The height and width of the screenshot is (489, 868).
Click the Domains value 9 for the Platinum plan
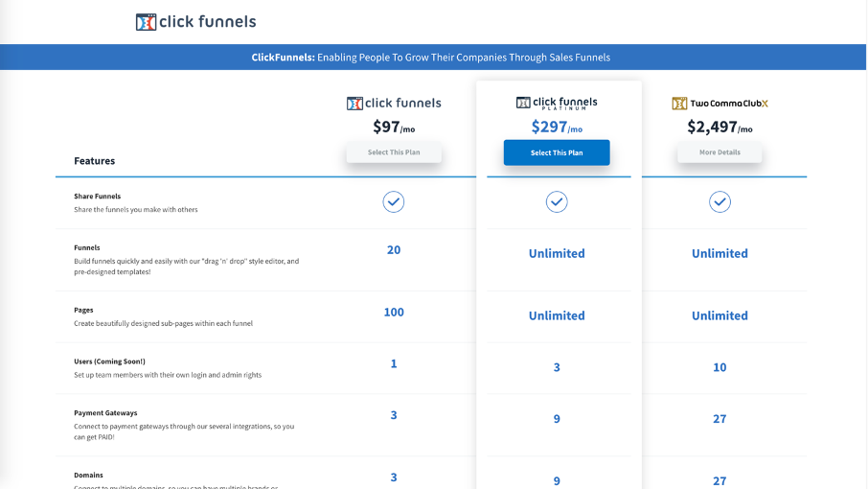point(557,481)
